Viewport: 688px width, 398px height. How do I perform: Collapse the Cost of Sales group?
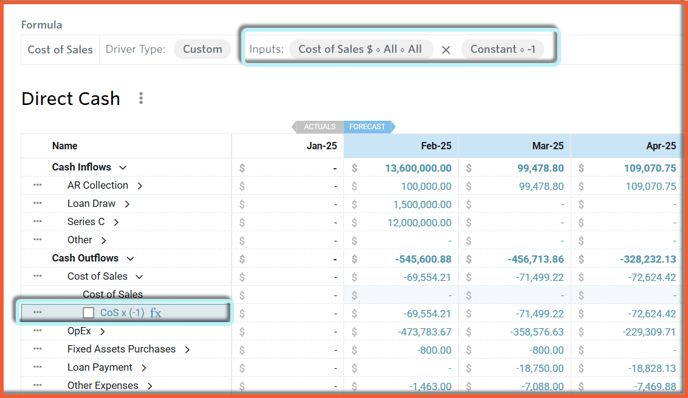[139, 277]
